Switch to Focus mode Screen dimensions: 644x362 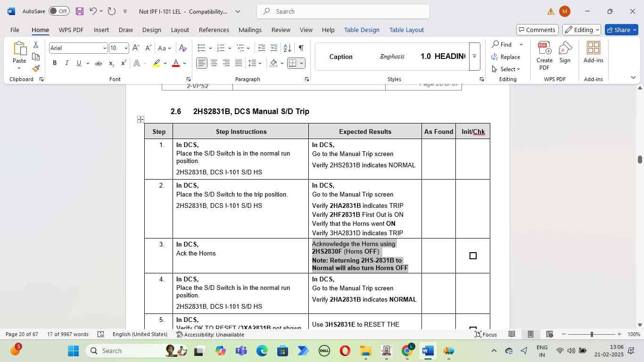tap(486, 334)
